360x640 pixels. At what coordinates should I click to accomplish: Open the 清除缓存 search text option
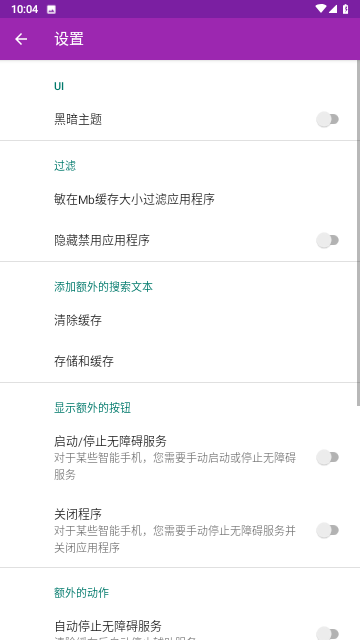click(180, 320)
